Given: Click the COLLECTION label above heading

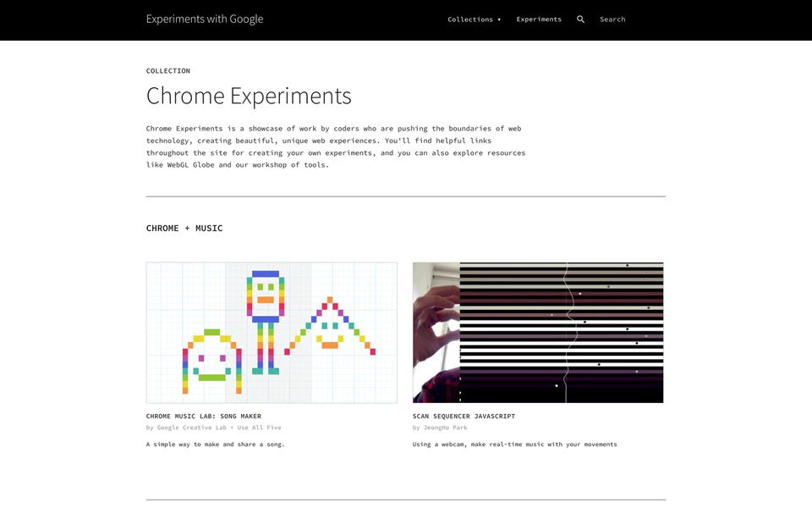Looking at the screenshot, I should pyautogui.click(x=167, y=71).
